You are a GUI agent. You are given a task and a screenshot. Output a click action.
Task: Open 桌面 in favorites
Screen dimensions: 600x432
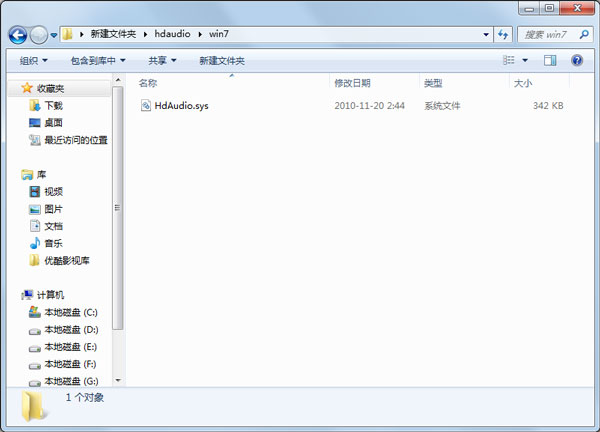pyautogui.click(x=54, y=123)
